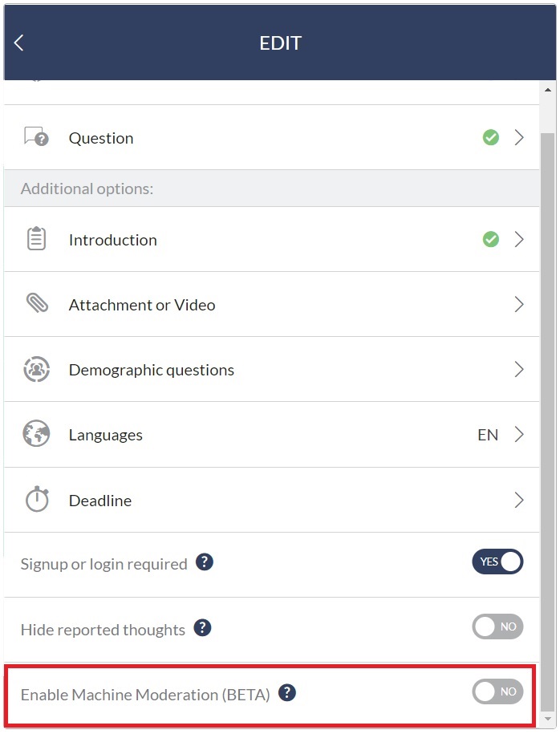
Task: Open the Introduction section
Action: point(271,239)
